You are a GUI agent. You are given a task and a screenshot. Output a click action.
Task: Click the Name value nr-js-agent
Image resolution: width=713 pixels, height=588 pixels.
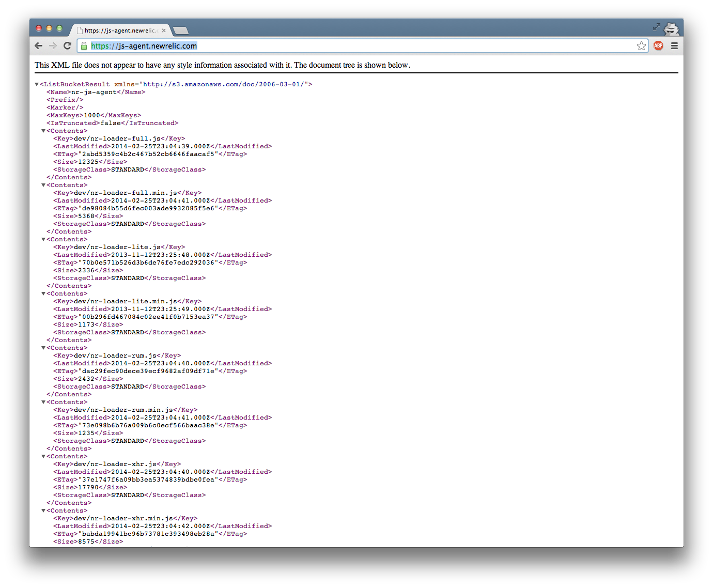pyautogui.click(x=94, y=92)
